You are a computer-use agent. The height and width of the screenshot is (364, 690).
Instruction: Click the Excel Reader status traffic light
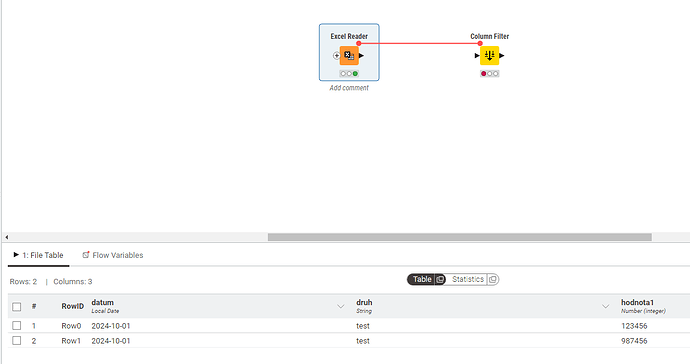[x=349, y=74]
